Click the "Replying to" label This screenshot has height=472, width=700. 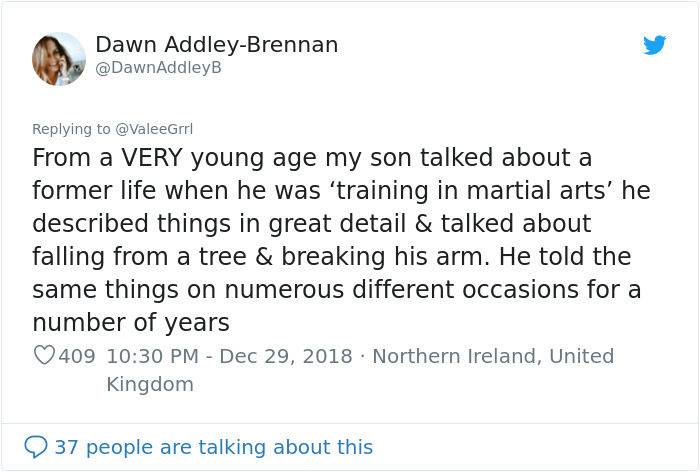coord(72,128)
